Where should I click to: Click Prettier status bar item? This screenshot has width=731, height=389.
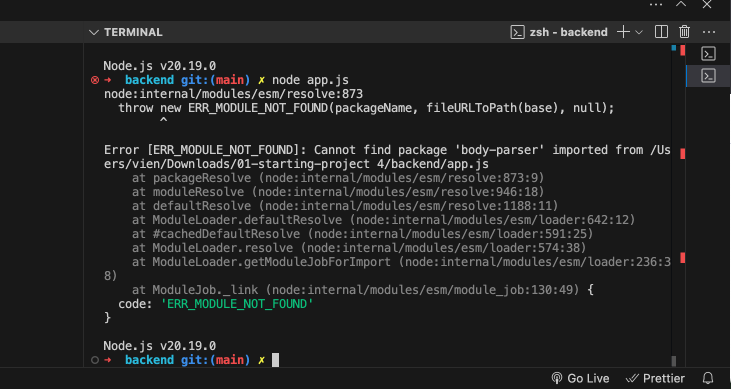[x=655, y=378]
